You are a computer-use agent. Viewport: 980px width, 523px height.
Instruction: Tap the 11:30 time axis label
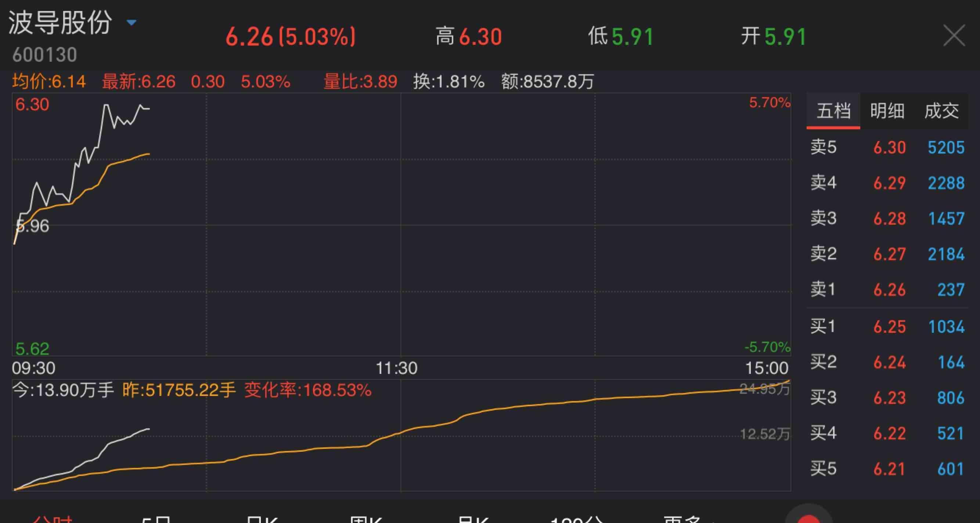coord(396,368)
